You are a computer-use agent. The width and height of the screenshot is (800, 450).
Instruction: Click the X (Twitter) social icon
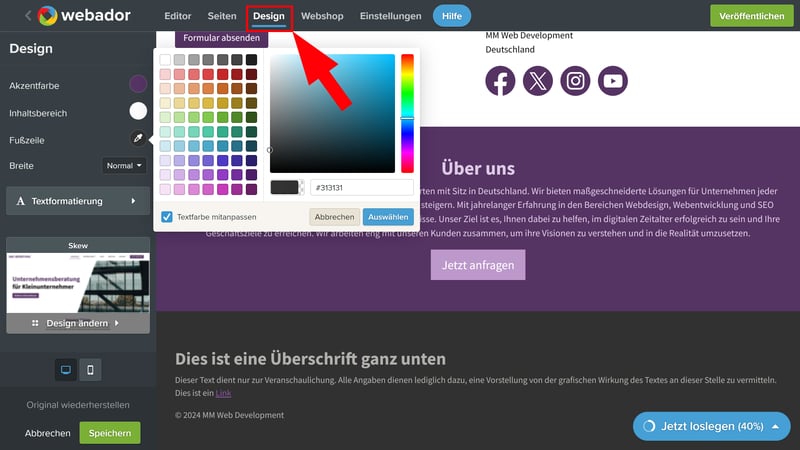[x=538, y=81]
